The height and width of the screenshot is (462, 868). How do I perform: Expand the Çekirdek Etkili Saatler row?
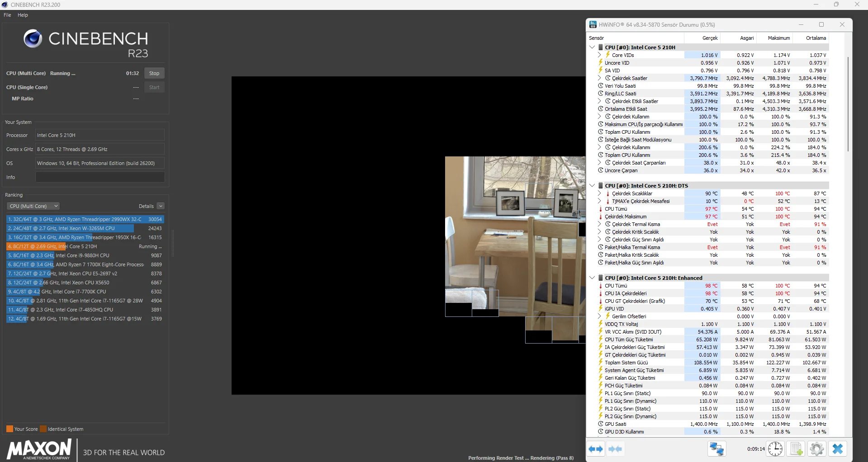click(600, 101)
